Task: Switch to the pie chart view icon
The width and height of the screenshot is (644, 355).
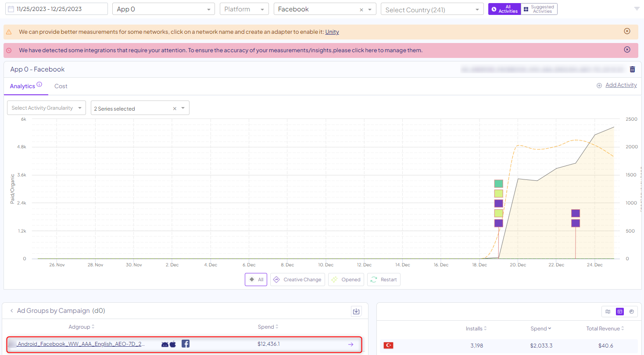Action: [631, 312]
